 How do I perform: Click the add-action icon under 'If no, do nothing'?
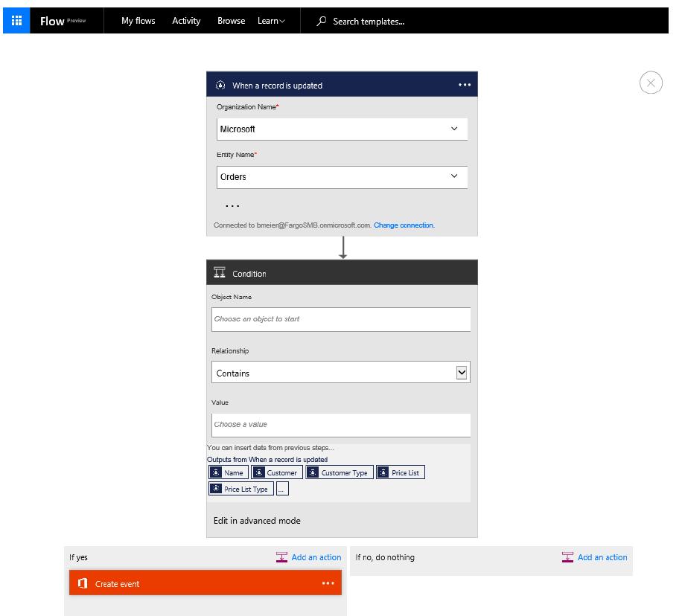(567, 557)
